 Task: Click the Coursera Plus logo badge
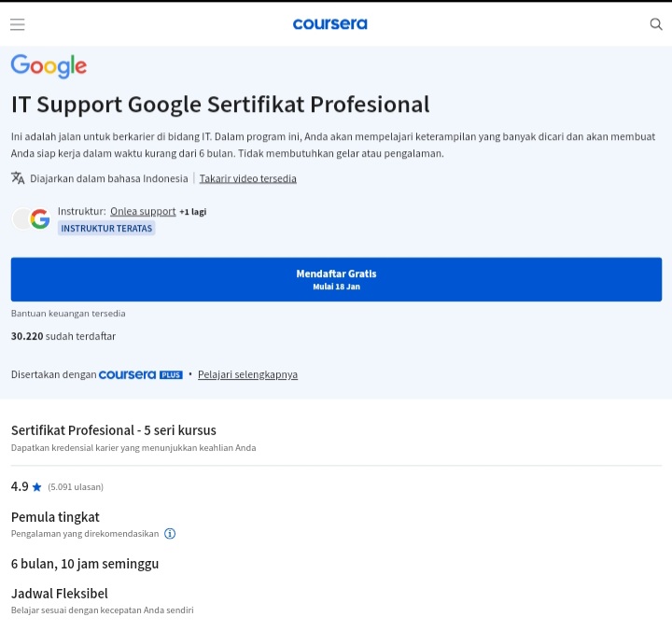[x=140, y=374]
